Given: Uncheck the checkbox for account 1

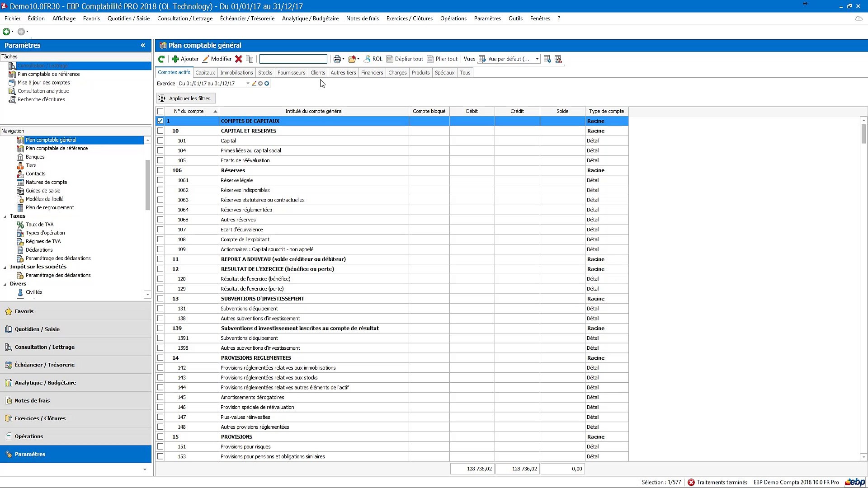Looking at the screenshot, I should (160, 121).
